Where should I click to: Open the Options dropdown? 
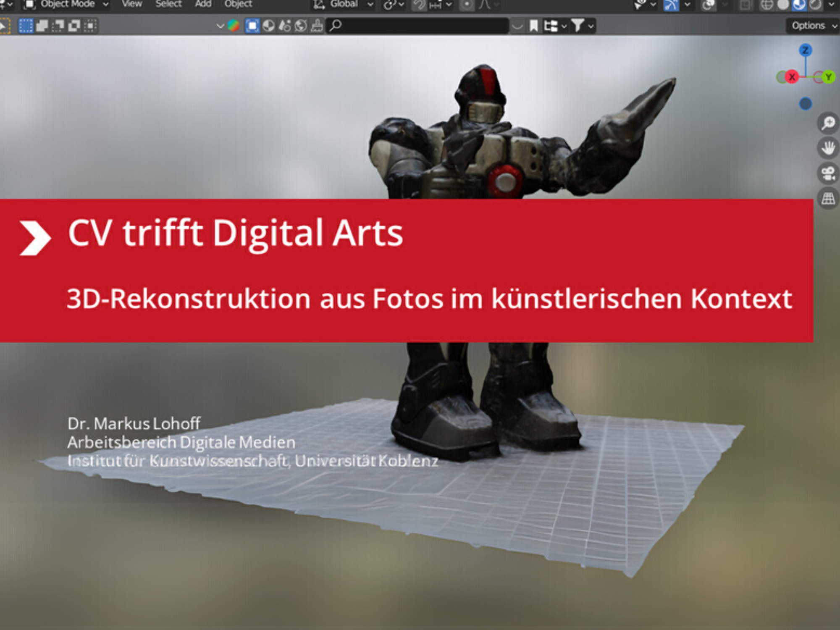pyautogui.click(x=812, y=26)
